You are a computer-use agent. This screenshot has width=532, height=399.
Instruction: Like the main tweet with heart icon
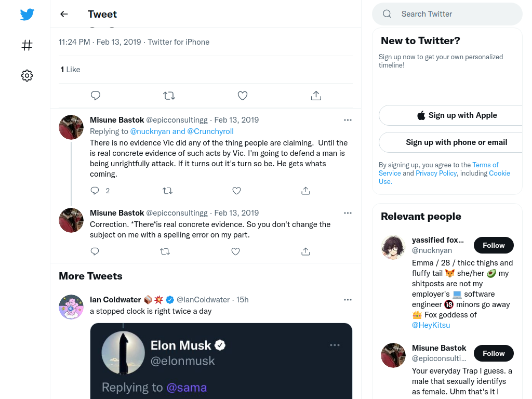242,96
